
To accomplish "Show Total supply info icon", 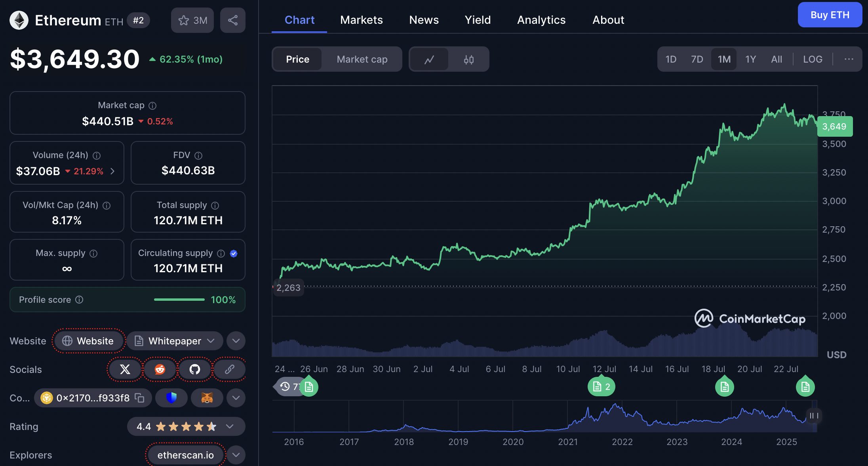I will coord(215,205).
